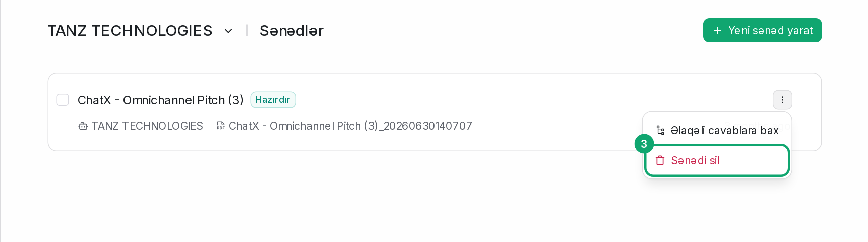Click the red trash icon
Viewport: 868px width, 242px height.
click(660, 160)
